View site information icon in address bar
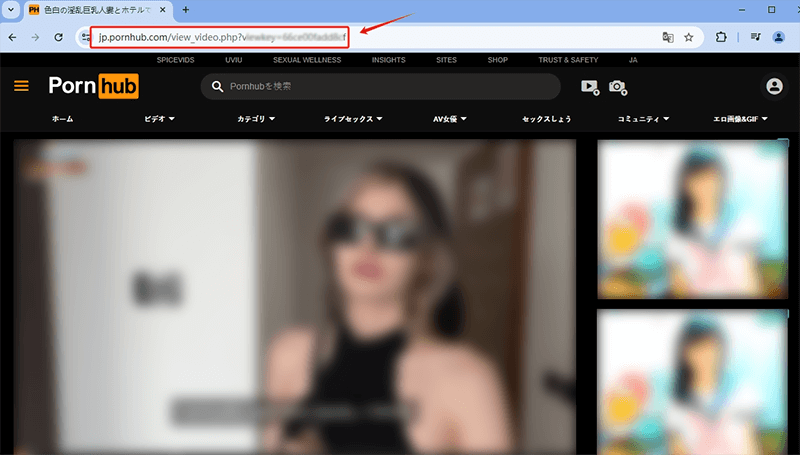The height and width of the screenshot is (455, 800). [x=85, y=37]
